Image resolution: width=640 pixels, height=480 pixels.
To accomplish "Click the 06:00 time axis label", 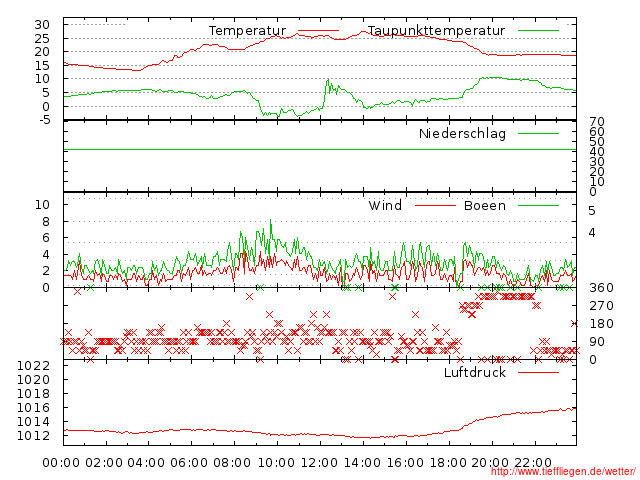I will click(x=189, y=463).
